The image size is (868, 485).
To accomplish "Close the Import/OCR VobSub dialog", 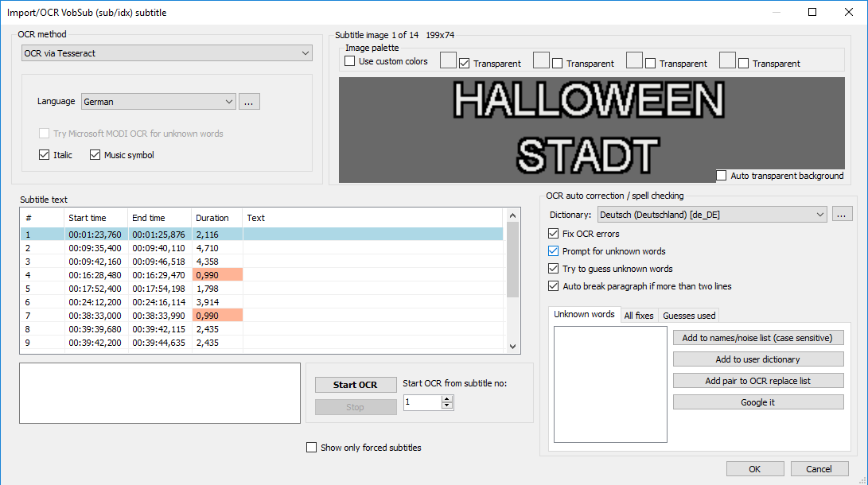I will pyautogui.click(x=849, y=12).
